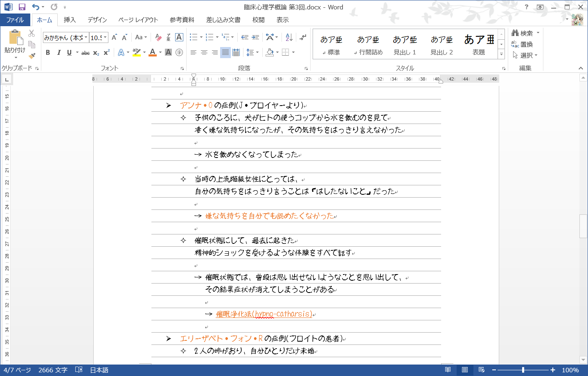The width and height of the screenshot is (588, 376).
Task: Increase the paragraph indent
Action: click(x=255, y=37)
